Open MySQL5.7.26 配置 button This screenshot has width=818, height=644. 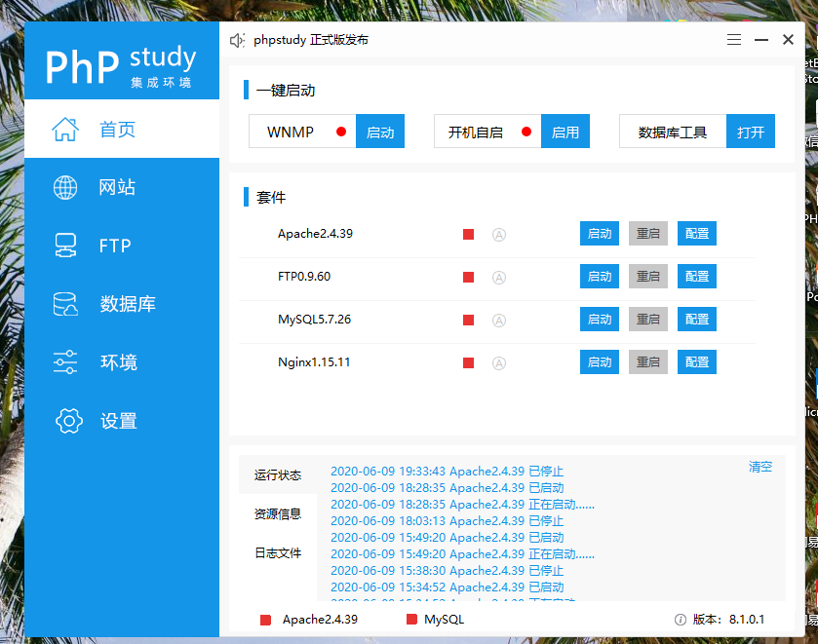(x=697, y=319)
